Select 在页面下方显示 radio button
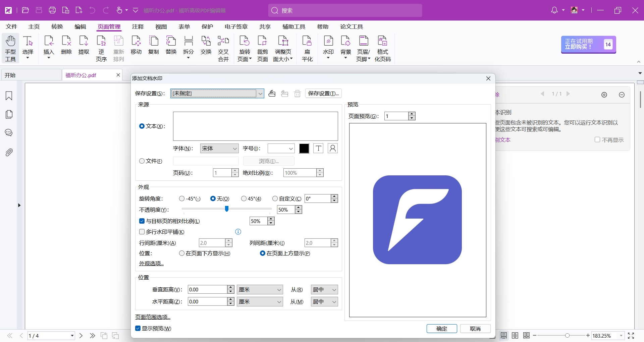Image resolution: width=644 pixels, height=342 pixels. pyautogui.click(x=182, y=253)
